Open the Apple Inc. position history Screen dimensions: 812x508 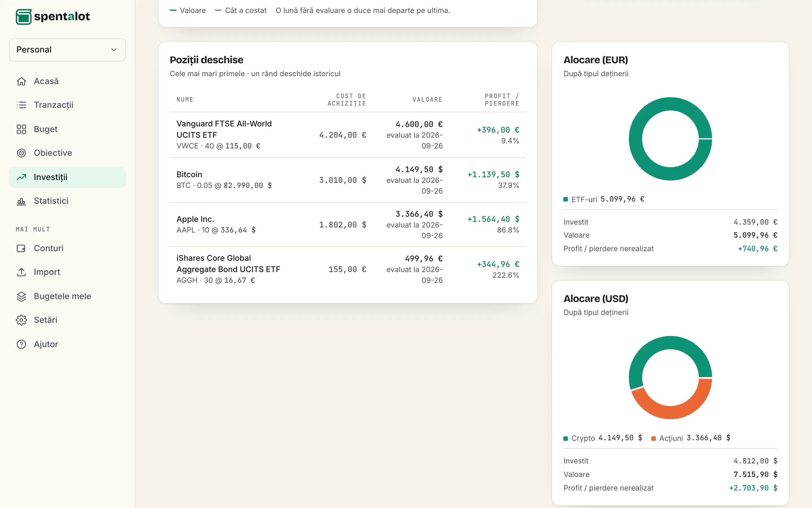pyautogui.click(x=348, y=224)
